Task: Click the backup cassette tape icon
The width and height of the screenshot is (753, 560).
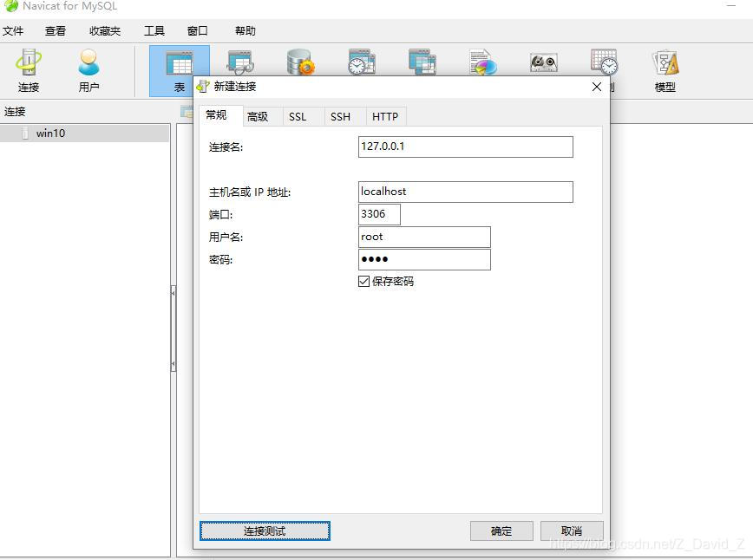Action: [544, 62]
